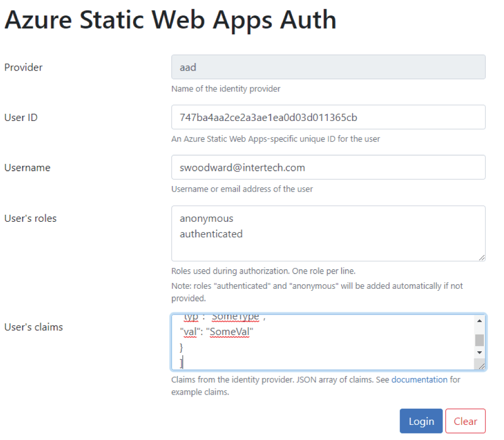
Task: Click the "SomeVal" value in the claims text
Action: click(x=231, y=332)
